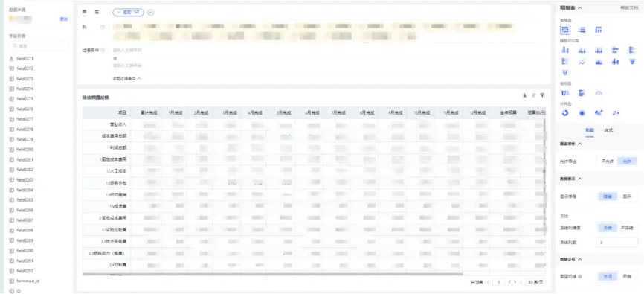
Task: Click 更改 to change data source
Action: tap(64, 19)
